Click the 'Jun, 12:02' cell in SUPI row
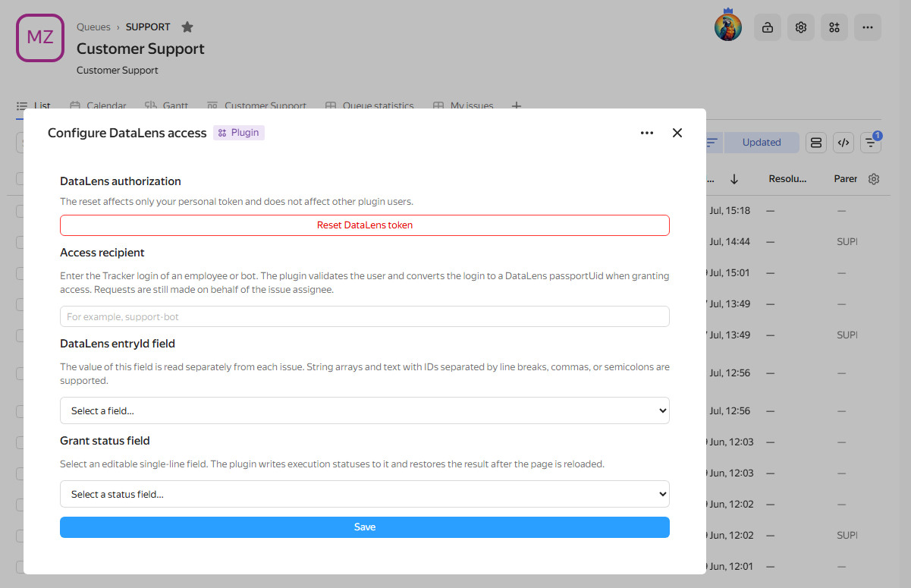 730,535
